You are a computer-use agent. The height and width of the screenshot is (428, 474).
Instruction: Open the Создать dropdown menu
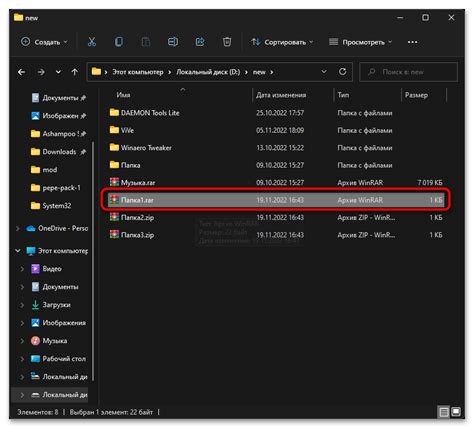[x=44, y=42]
